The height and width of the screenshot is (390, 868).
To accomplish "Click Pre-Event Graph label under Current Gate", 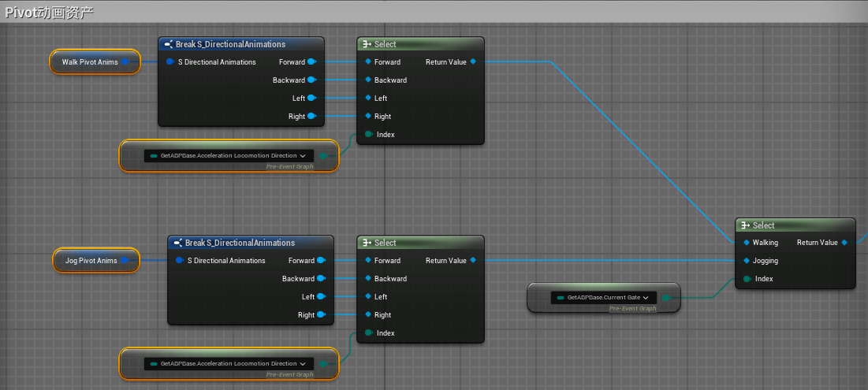I will (632, 309).
